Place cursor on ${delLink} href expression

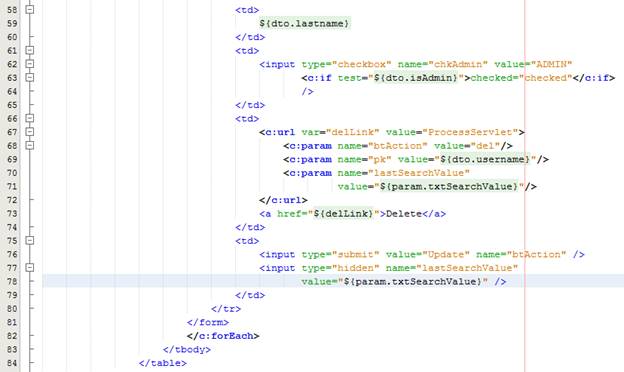pos(343,214)
